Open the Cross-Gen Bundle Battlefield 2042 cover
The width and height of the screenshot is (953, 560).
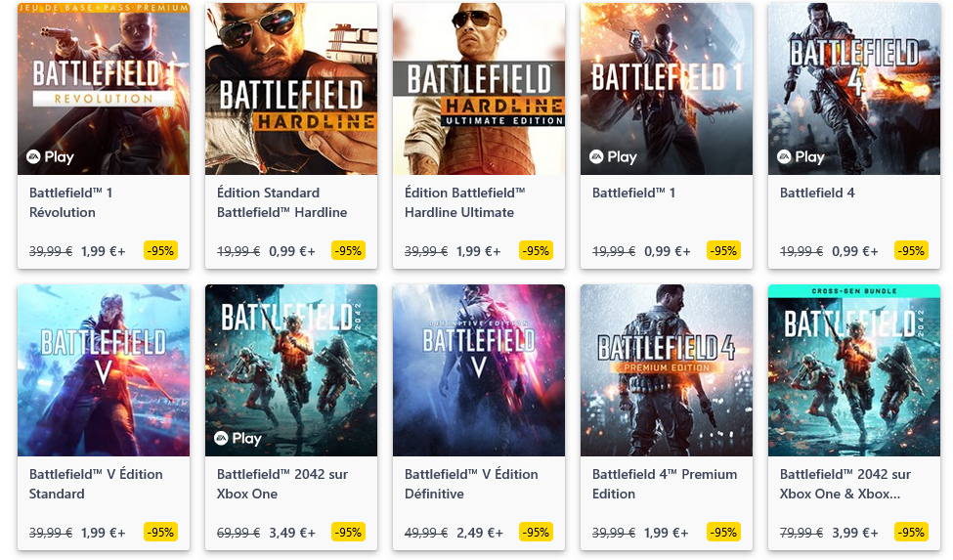click(854, 370)
